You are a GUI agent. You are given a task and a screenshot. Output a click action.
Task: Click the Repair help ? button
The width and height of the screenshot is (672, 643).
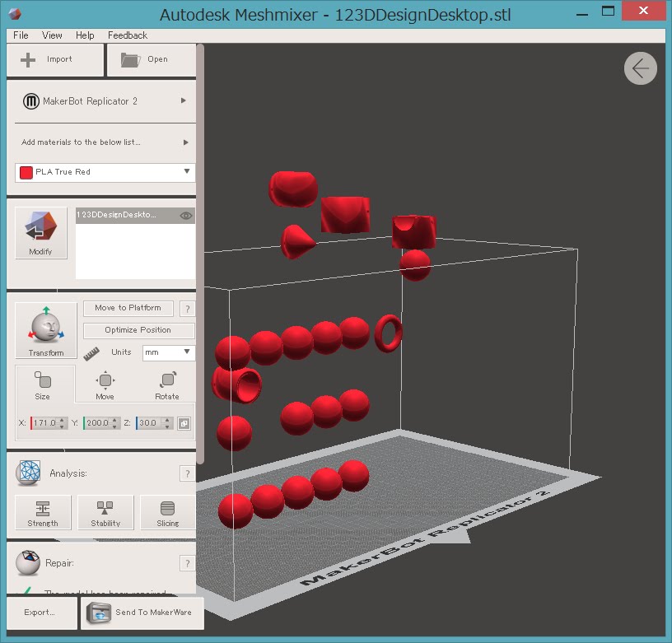187,563
